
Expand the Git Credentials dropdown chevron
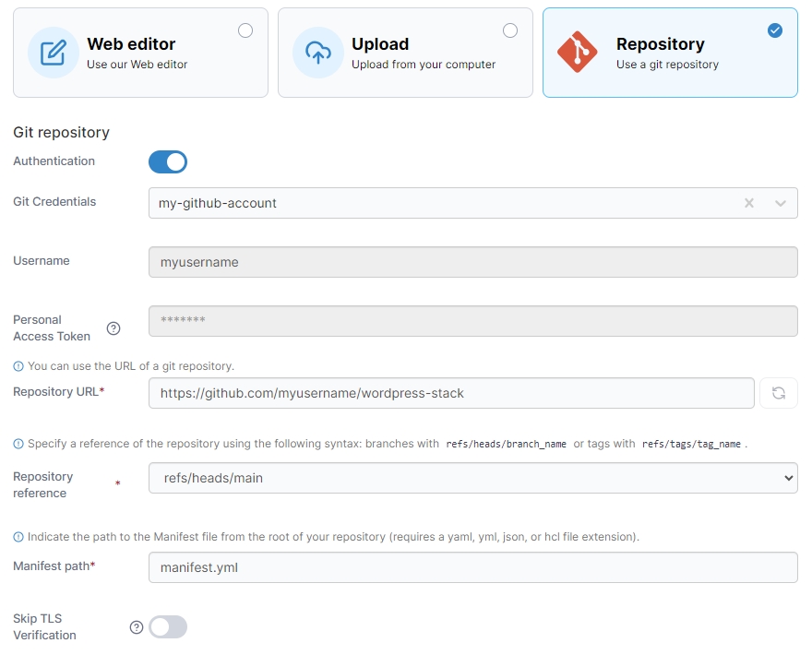pyautogui.click(x=781, y=203)
